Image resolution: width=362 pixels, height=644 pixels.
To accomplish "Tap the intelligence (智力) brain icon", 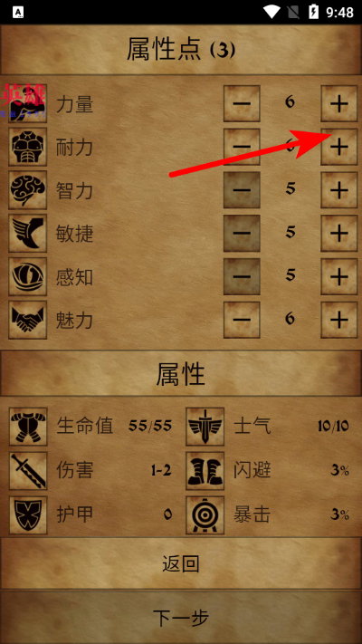I will click(27, 190).
